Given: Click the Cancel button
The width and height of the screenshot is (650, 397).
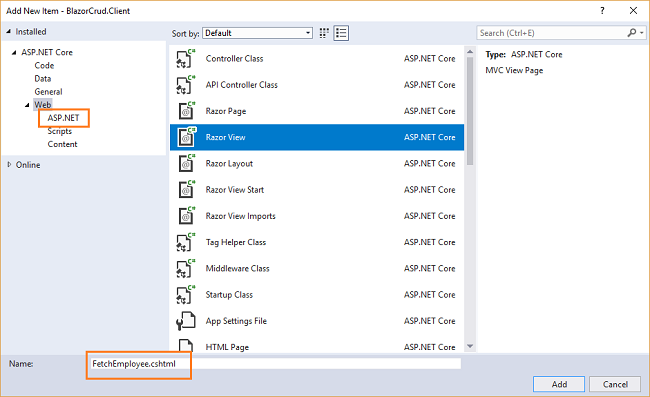Looking at the screenshot, I should 615,384.
